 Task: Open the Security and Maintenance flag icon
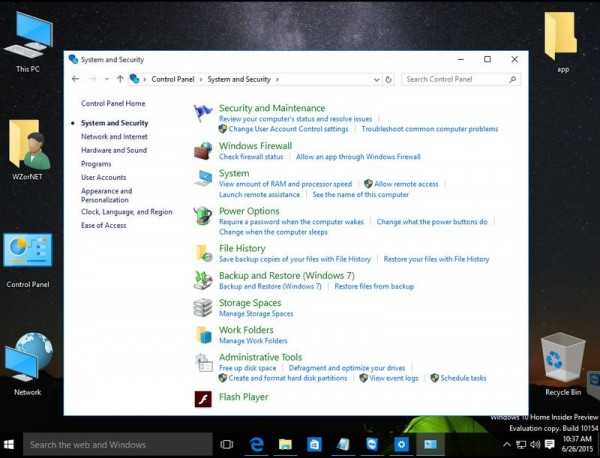(203, 113)
